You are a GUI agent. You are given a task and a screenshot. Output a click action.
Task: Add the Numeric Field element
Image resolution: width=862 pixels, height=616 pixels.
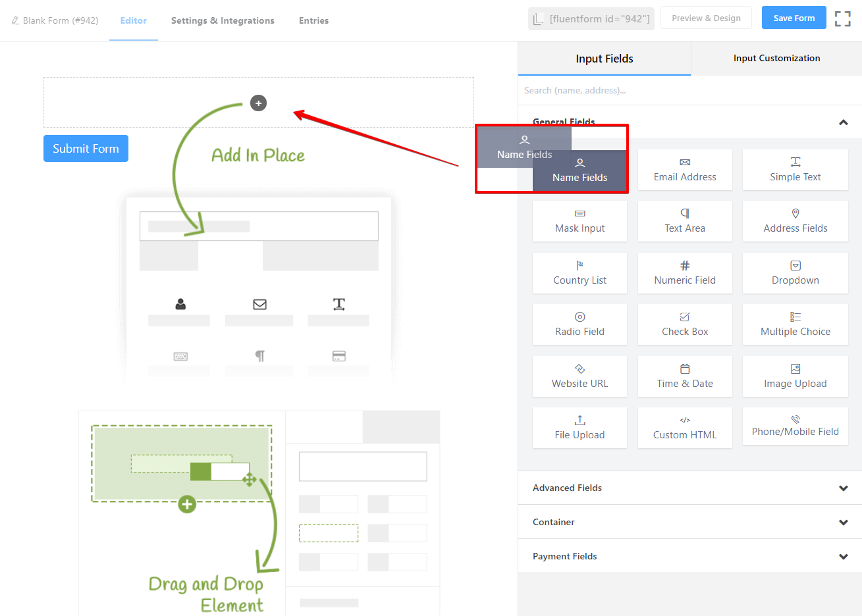pos(685,273)
